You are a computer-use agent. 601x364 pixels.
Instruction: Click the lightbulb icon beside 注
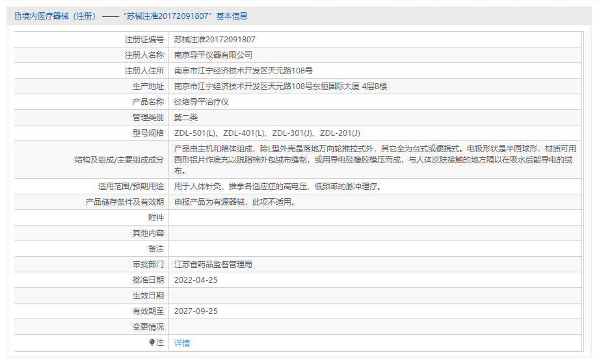point(152,343)
